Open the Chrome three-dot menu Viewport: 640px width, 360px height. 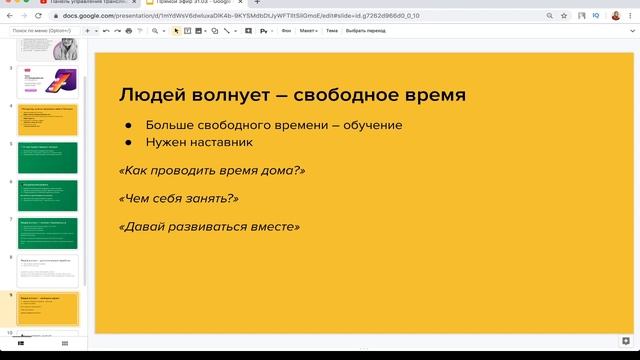point(631,16)
